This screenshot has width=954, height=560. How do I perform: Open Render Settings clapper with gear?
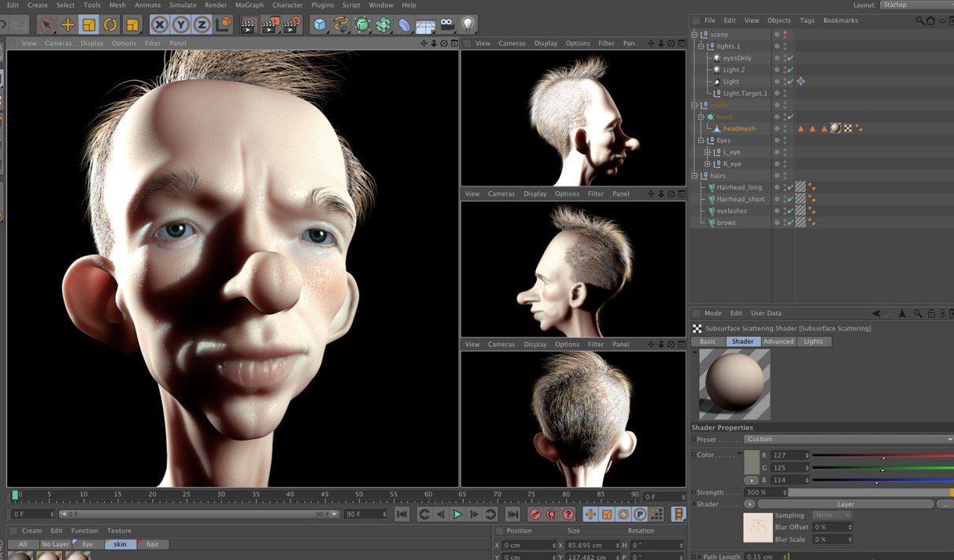pos(292,25)
